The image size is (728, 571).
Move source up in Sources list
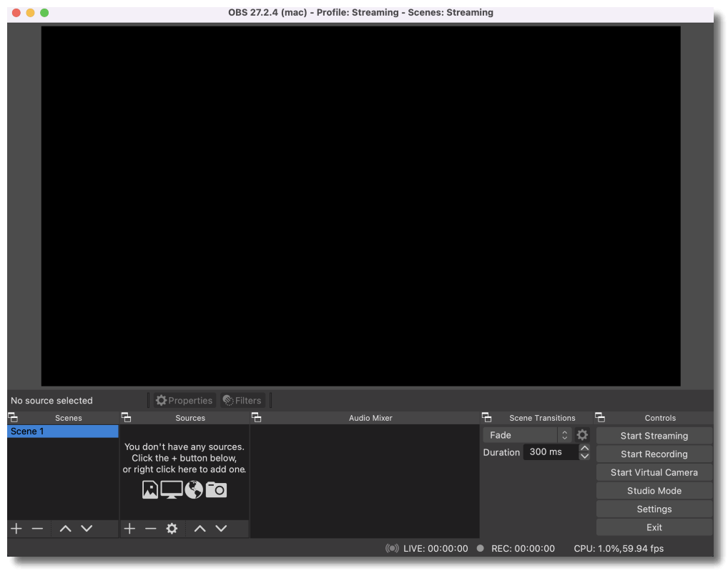pos(200,529)
